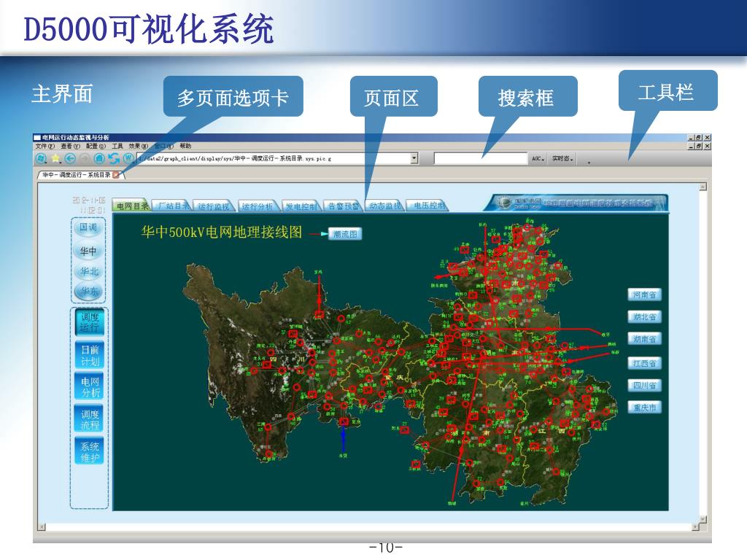Click the horizontal scrollbar left arrow
The width and height of the screenshot is (747, 560).
[42, 526]
